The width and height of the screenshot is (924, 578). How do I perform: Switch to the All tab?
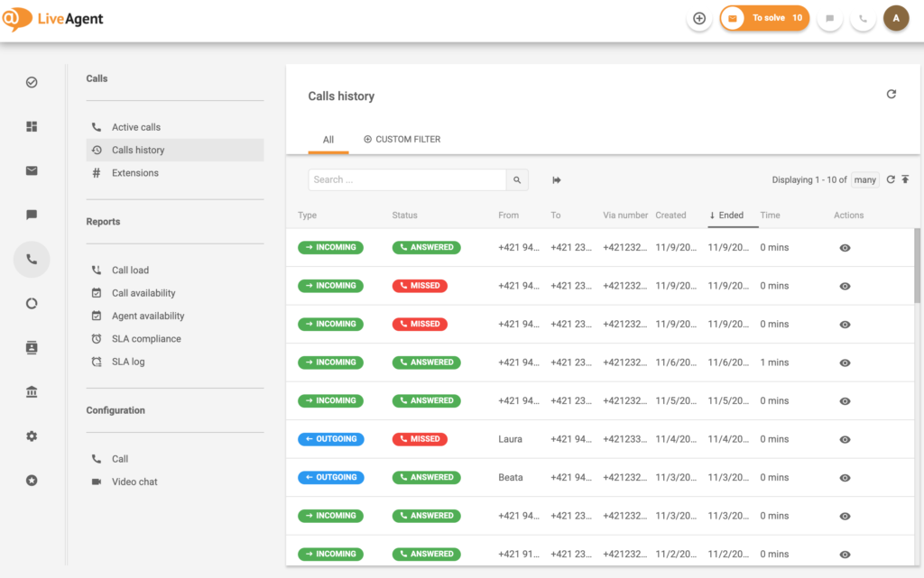coord(328,139)
